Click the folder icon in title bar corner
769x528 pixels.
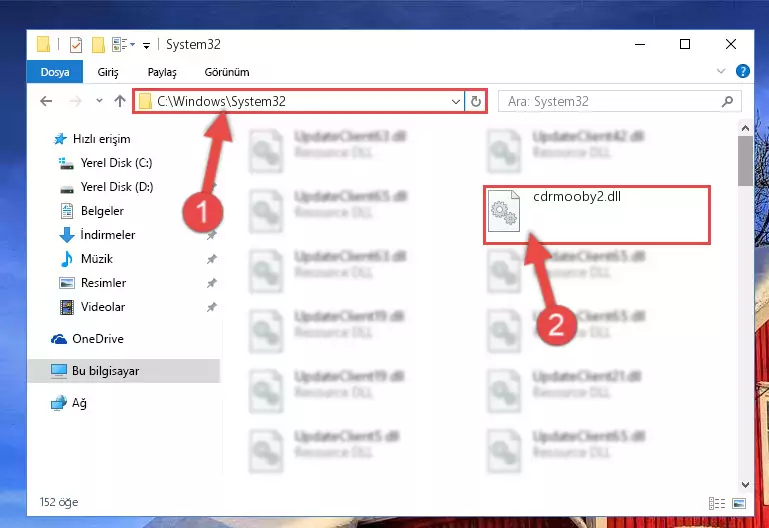click(43, 45)
